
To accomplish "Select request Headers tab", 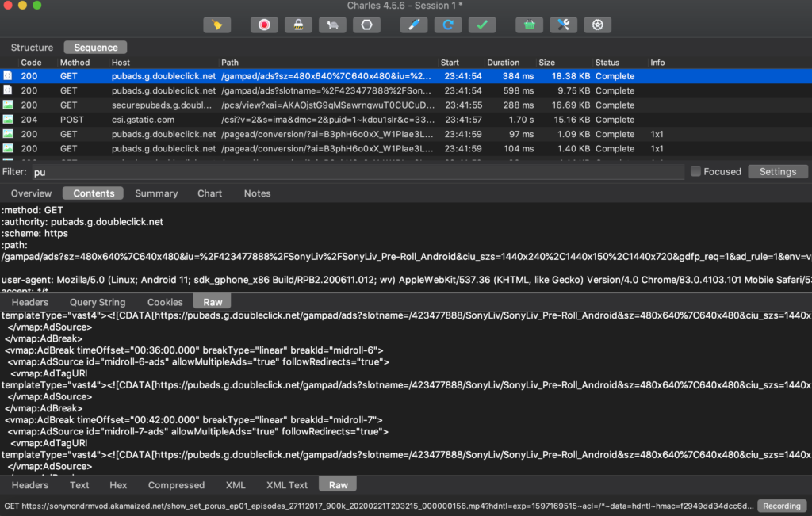I will click(30, 302).
